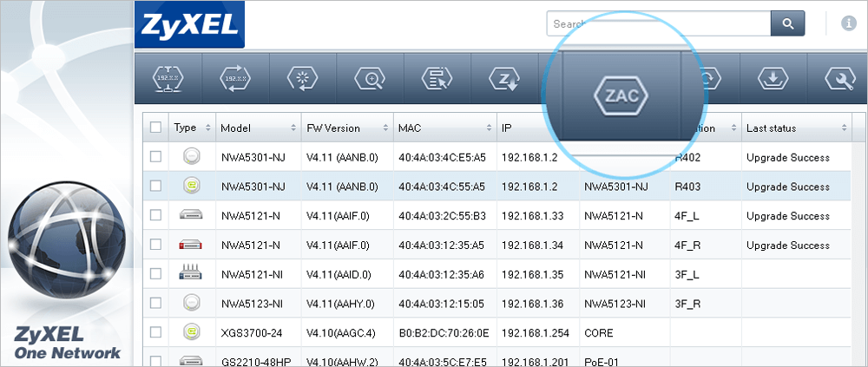Activate the device locator magnifier icon
Viewport: 868px width, 367px height.
[371, 79]
